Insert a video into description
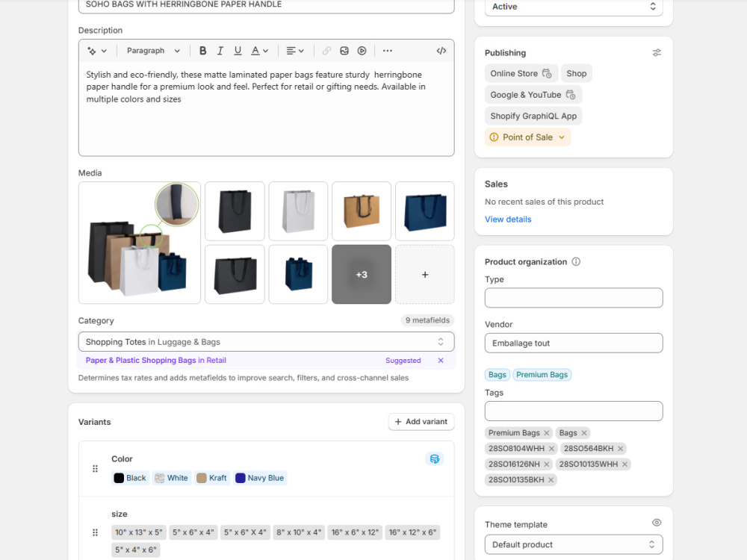 [362, 51]
